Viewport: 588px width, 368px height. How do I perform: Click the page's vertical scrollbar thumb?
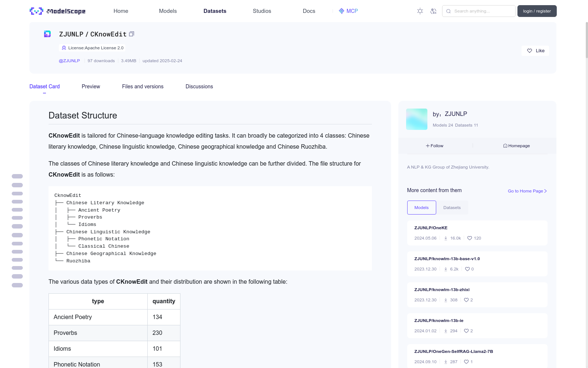[x=587, y=40]
